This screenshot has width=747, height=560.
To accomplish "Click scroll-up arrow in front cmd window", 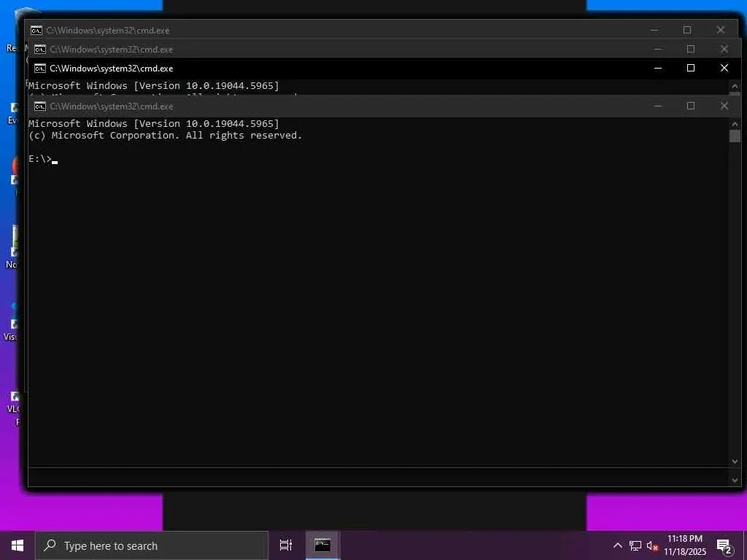I will point(735,124).
